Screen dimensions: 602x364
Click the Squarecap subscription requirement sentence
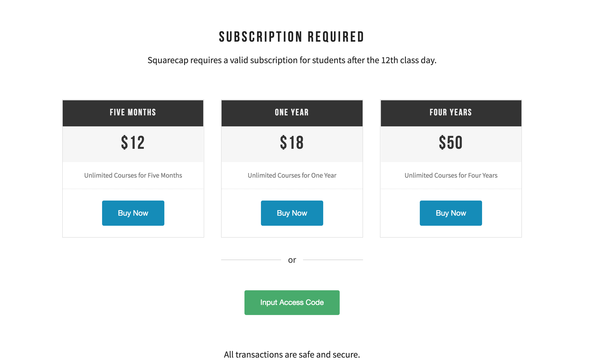pos(292,60)
